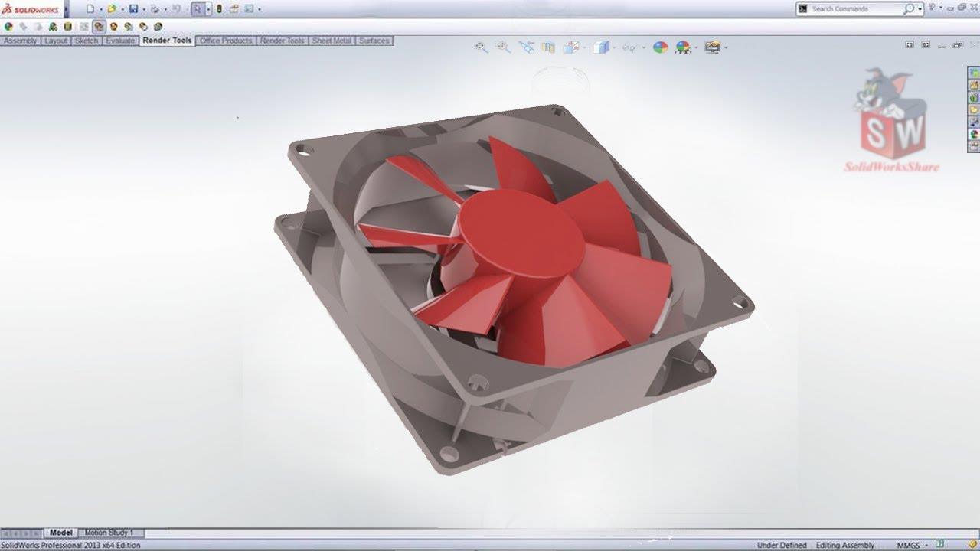Select the Sheet Metal tab

332,41
